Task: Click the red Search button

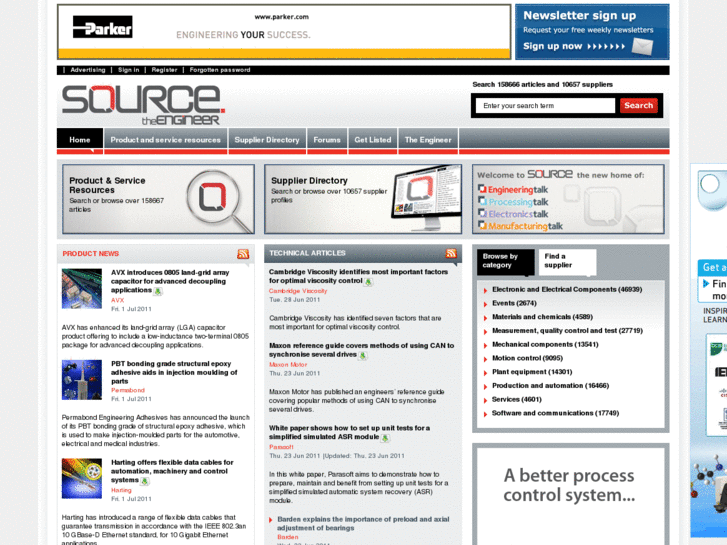Action: pyautogui.click(x=638, y=105)
